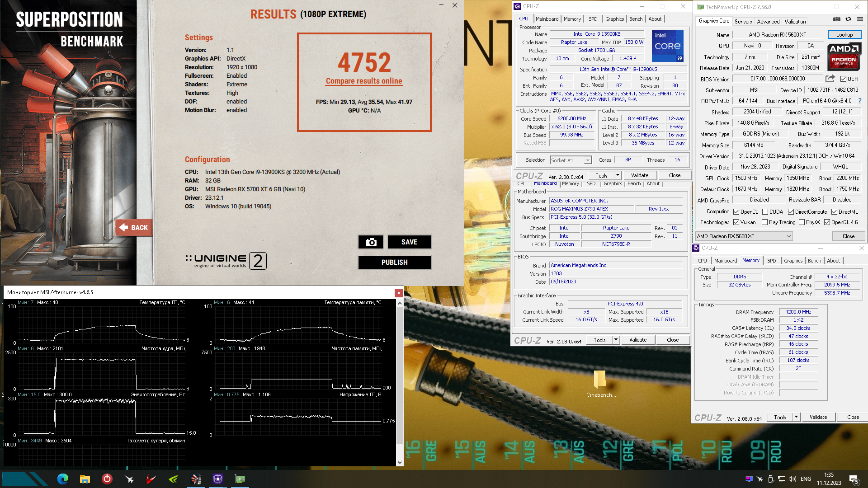
Task: Toggle the OpenCL checkbox
Action: point(736,211)
